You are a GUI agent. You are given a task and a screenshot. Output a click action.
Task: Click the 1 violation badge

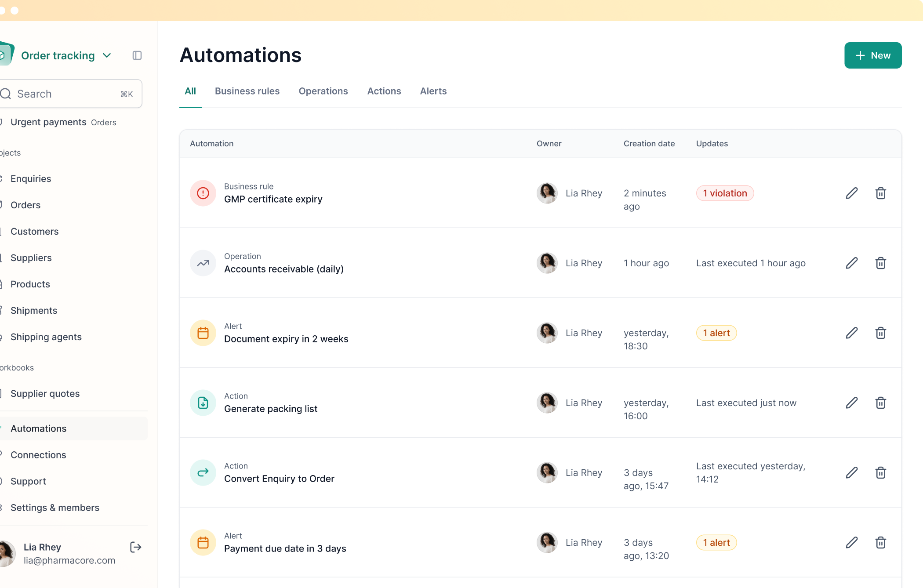point(724,193)
